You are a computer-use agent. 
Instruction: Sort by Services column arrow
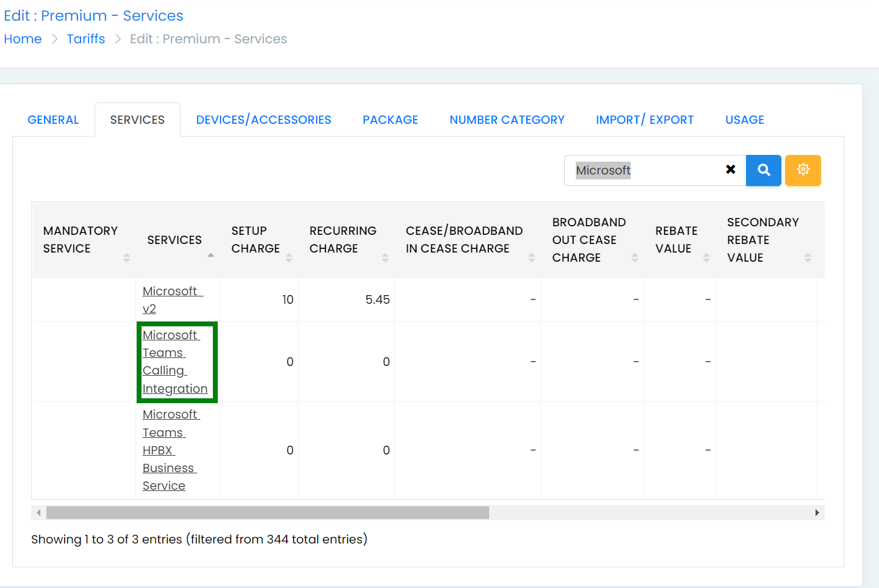[210, 255]
